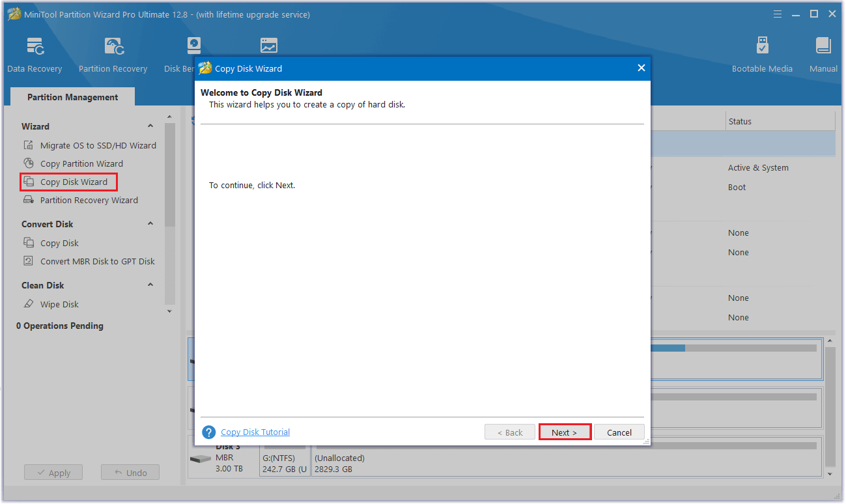Collapse the Convert Disk section

[x=150, y=224]
